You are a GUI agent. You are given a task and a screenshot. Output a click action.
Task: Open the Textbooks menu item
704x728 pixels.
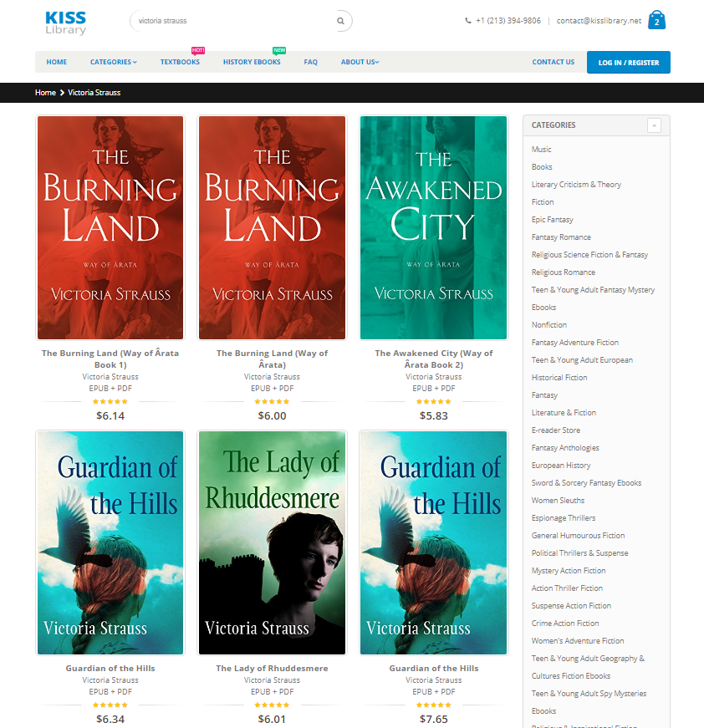tap(180, 62)
